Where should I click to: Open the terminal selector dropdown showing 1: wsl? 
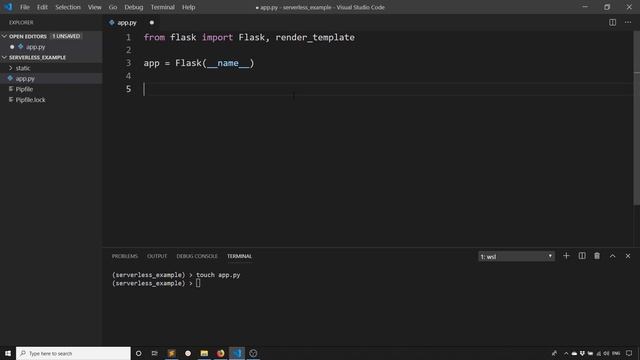pos(516,256)
